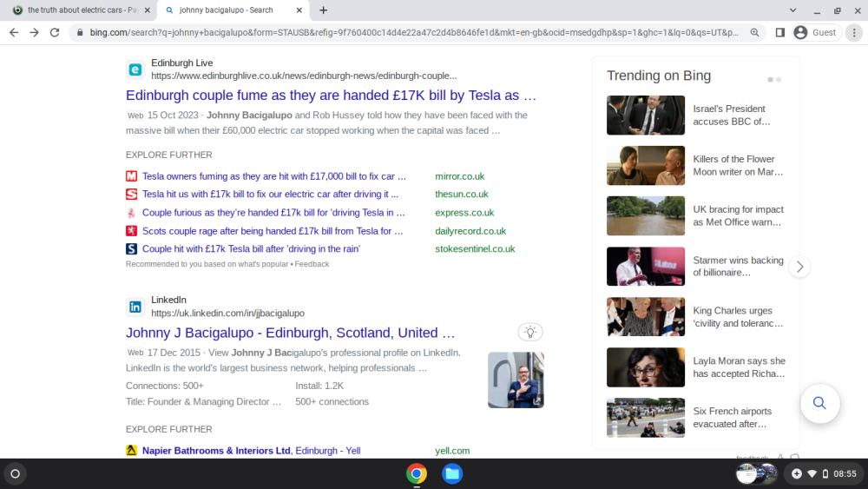Click the edinburghlive.co.uk URL under Edinburgh Live
The height and width of the screenshot is (489, 868).
[x=304, y=76]
